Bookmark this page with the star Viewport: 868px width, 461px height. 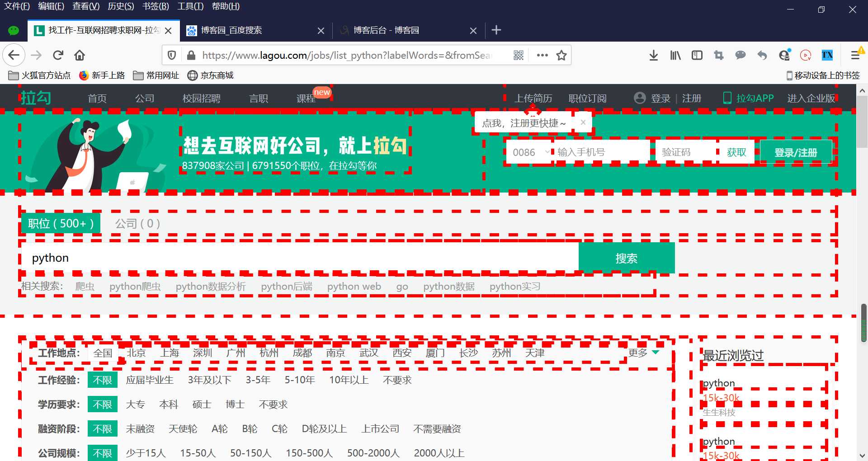(561, 55)
